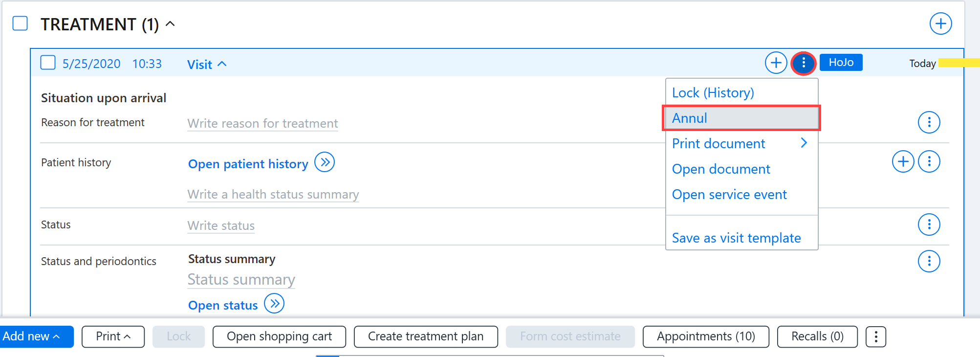Click double-arrow icon next to Open status
The height and width of the screenshot is (357, 980).
pyautogui.click(x=274, y=304)
